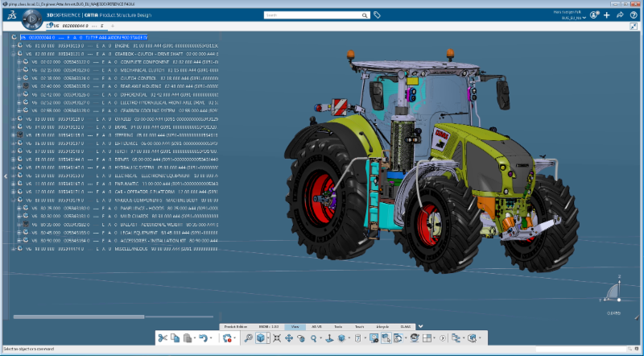The height and width of the screenshot is (356, 644).
Task: Click the Copy icon in bottom toolbar
Action: tap(175, 339)
